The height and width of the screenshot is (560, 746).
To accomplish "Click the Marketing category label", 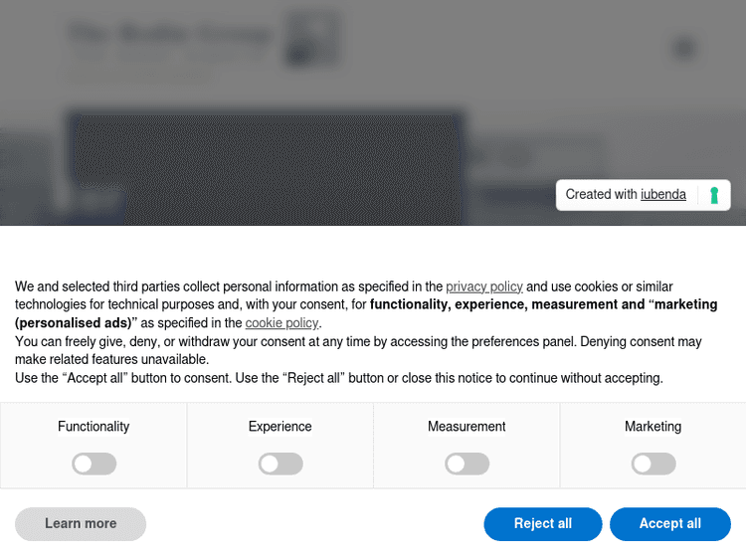I will 653,427.
